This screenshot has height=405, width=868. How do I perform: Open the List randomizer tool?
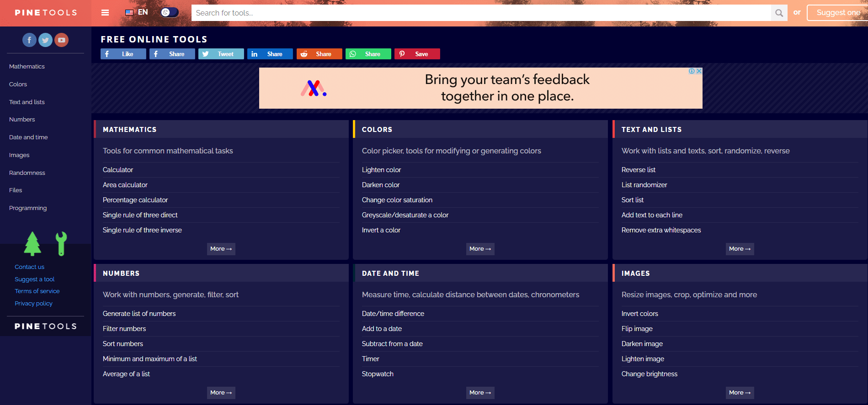coord(644,185)
